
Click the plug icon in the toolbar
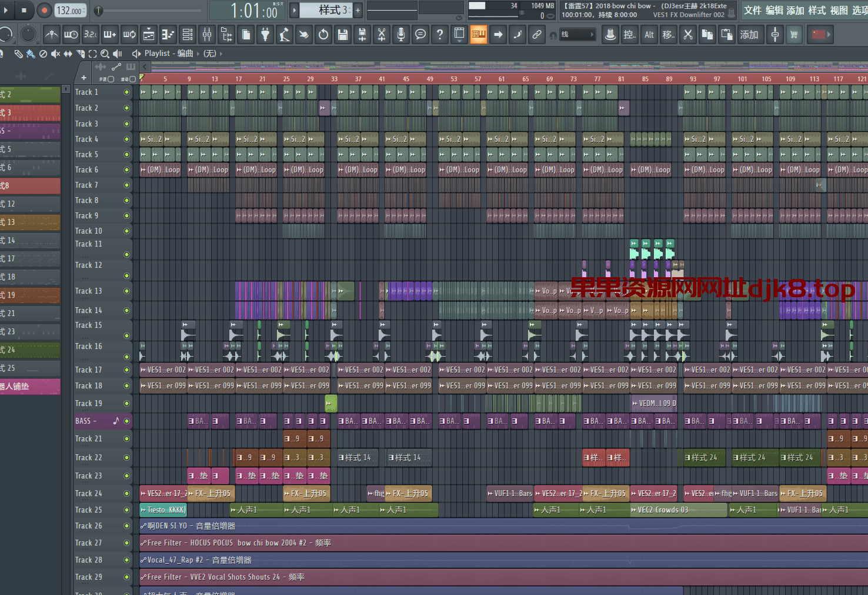coord(265,35)
